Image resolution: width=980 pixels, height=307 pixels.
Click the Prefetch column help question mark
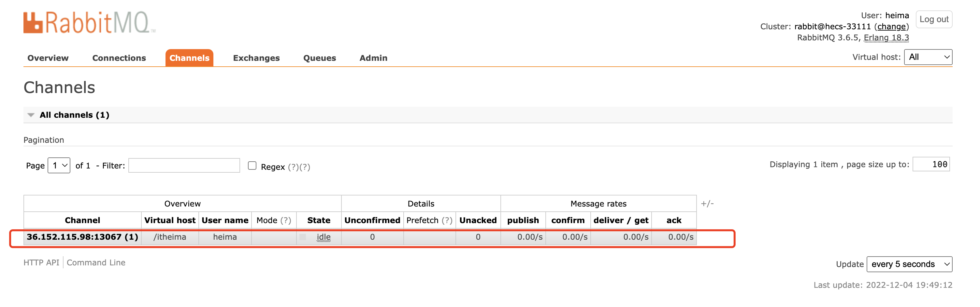click(447, 220)
